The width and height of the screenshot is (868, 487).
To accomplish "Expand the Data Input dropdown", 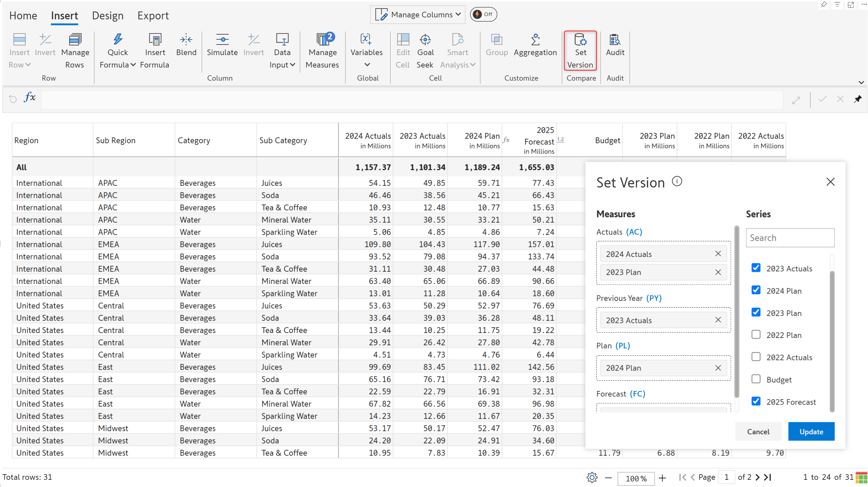I will pos(292,65).
